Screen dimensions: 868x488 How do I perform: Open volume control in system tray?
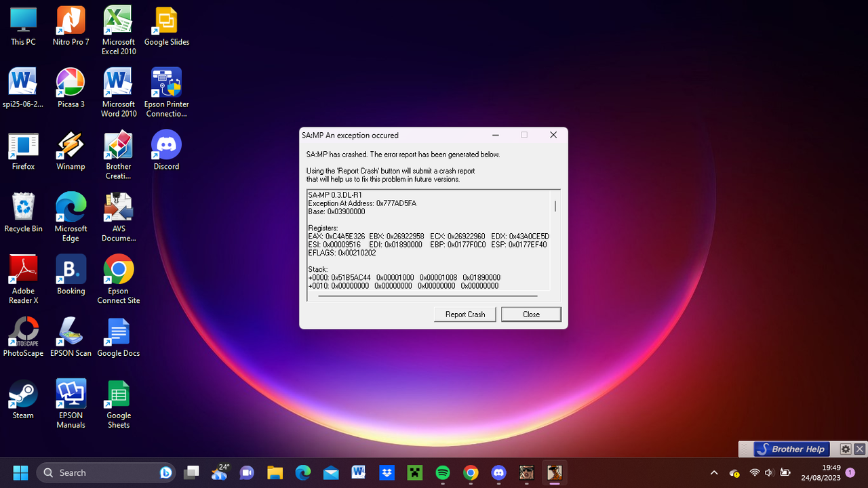pos(769,472)
